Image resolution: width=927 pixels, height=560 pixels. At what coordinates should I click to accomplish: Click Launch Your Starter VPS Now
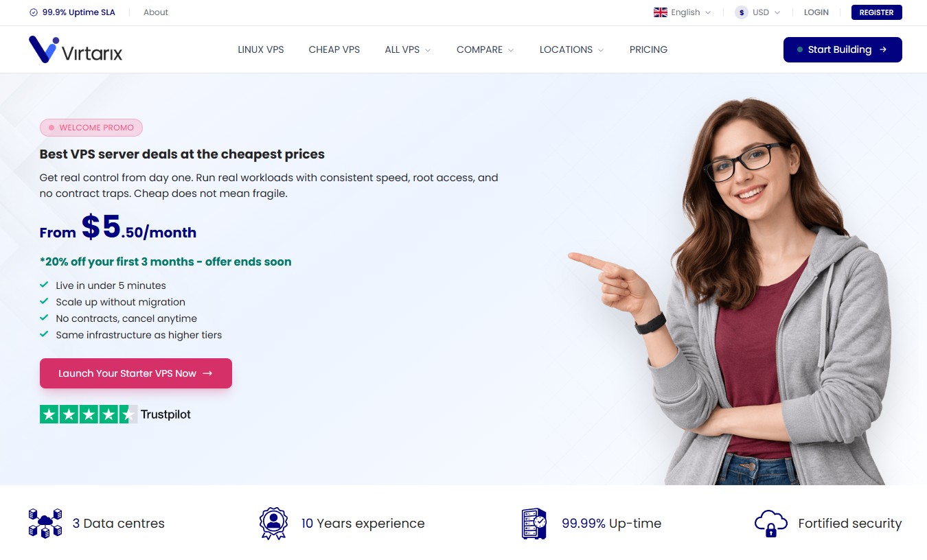136,373
